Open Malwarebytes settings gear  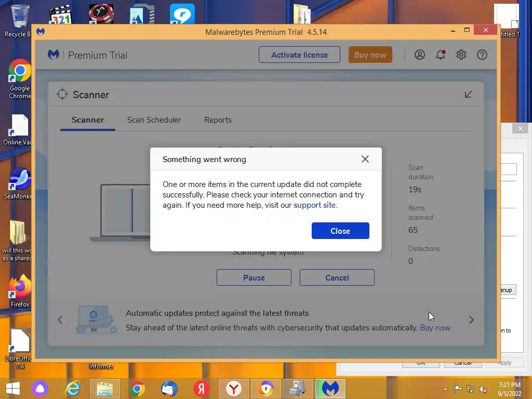click(461, 55)
